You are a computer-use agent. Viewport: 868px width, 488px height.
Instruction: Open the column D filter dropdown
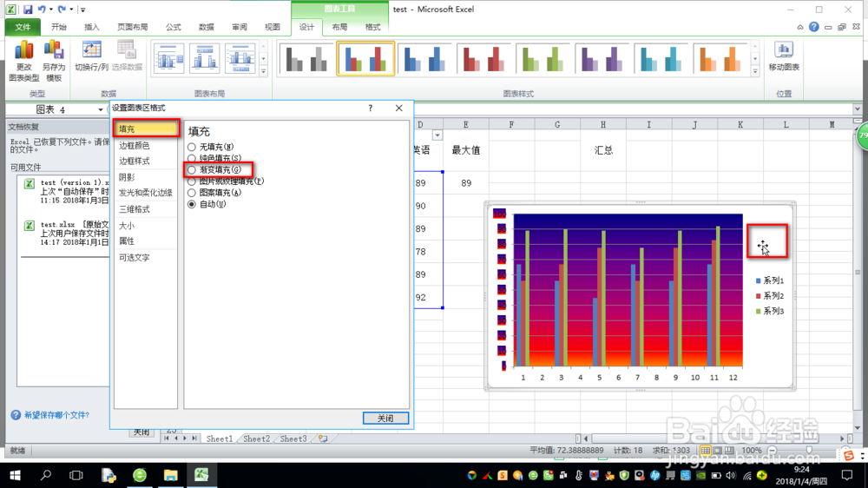tap(437, 135)
